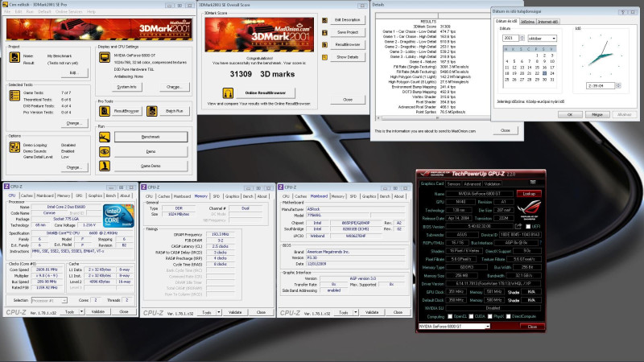Click the Selected Tests checklist icon
The height and width of the screenshot is (362, 644).
click(x=14, y=96)
